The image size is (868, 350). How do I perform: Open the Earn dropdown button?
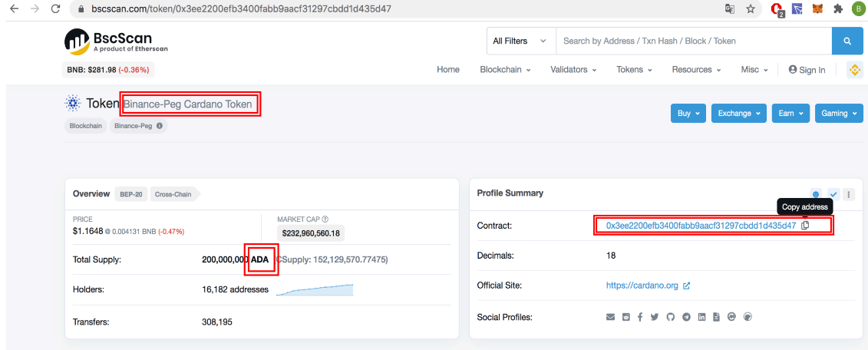790,113
